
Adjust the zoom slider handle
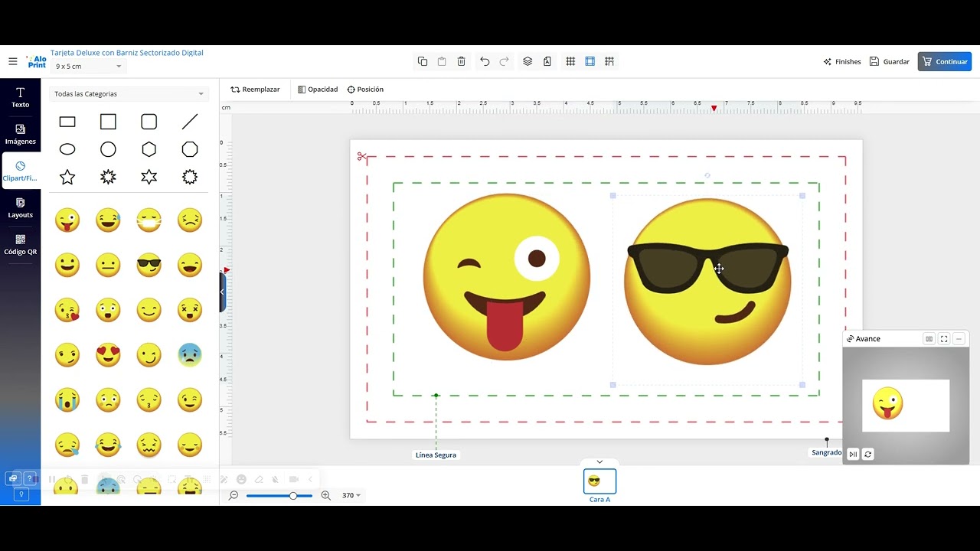(x=292, y=496)
